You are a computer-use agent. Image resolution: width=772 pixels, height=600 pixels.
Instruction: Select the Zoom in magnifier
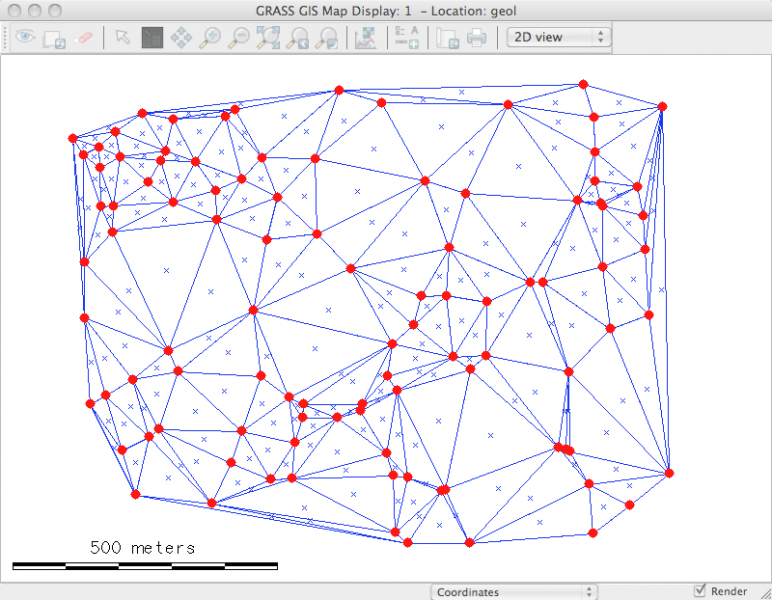(210, 37)
